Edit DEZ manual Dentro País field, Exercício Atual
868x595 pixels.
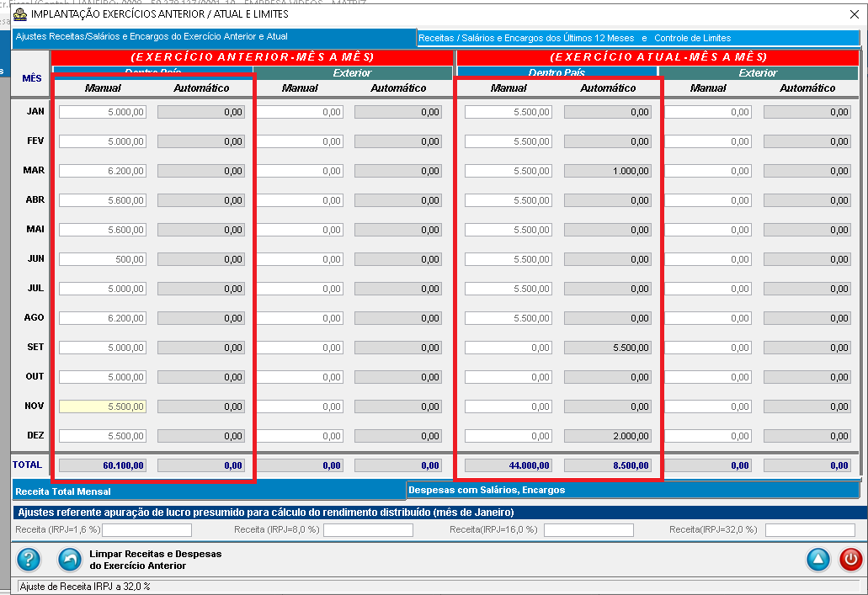point(509,436)
